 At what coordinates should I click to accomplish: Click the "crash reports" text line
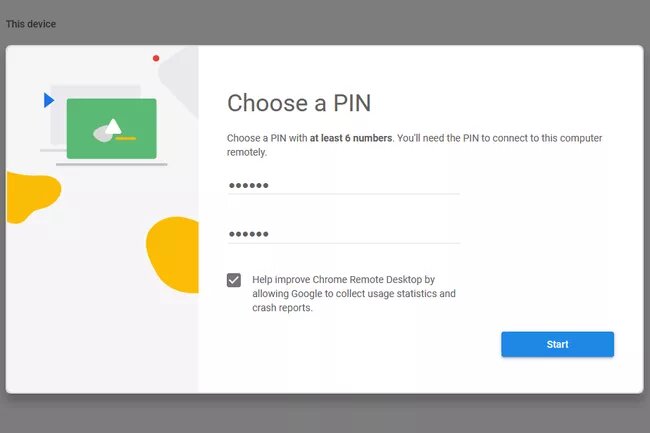(x=282, y=308)
